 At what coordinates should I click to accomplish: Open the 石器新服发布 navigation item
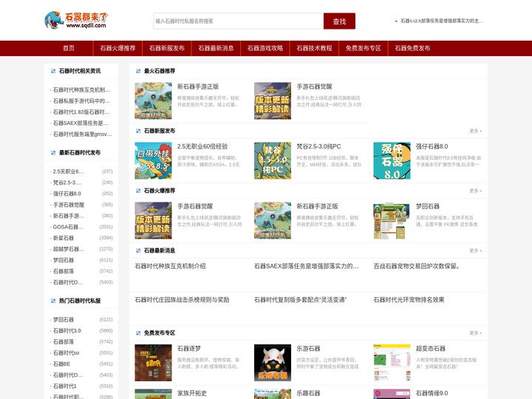tap(167, 48)
